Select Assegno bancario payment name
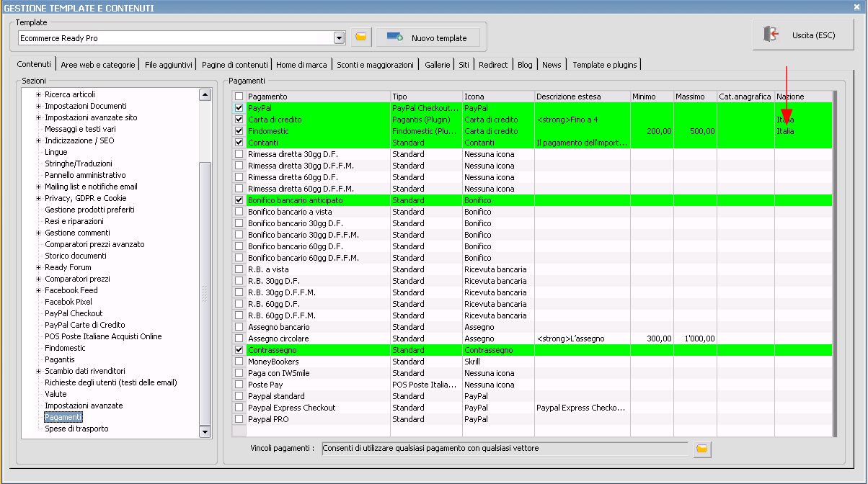868x484 pixels. tap(278, 327)
